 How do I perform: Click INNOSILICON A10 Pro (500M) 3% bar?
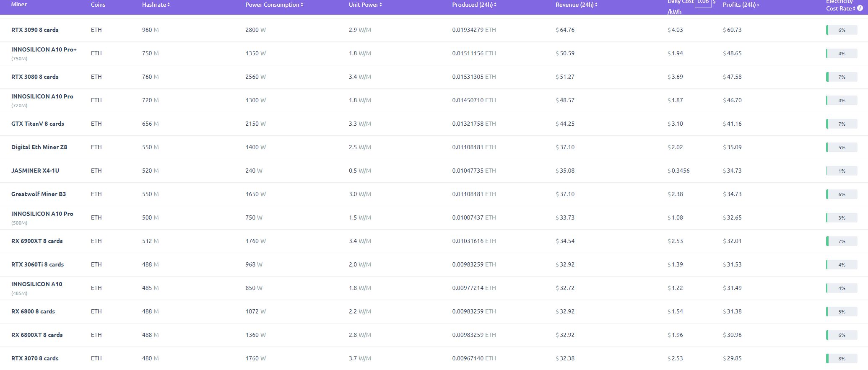pos(842,218)
